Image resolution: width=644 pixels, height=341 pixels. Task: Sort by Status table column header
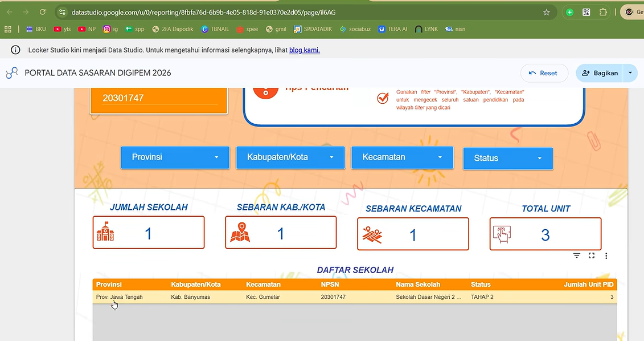(481, 284)
